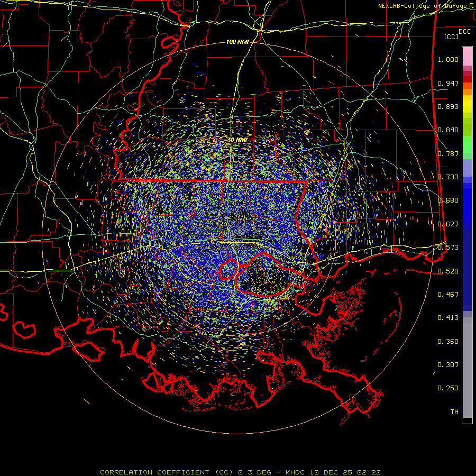Click the 100 NMI range ring label
476x476 pixels.
click(237, 42)
